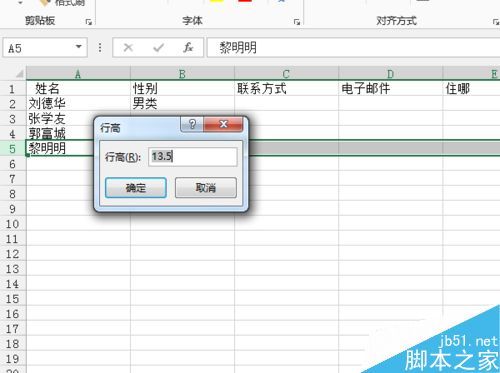Image resolution: width=500 pixels, height=373 pixels.
Task: Select row 18 header
Action: (13, 344)
